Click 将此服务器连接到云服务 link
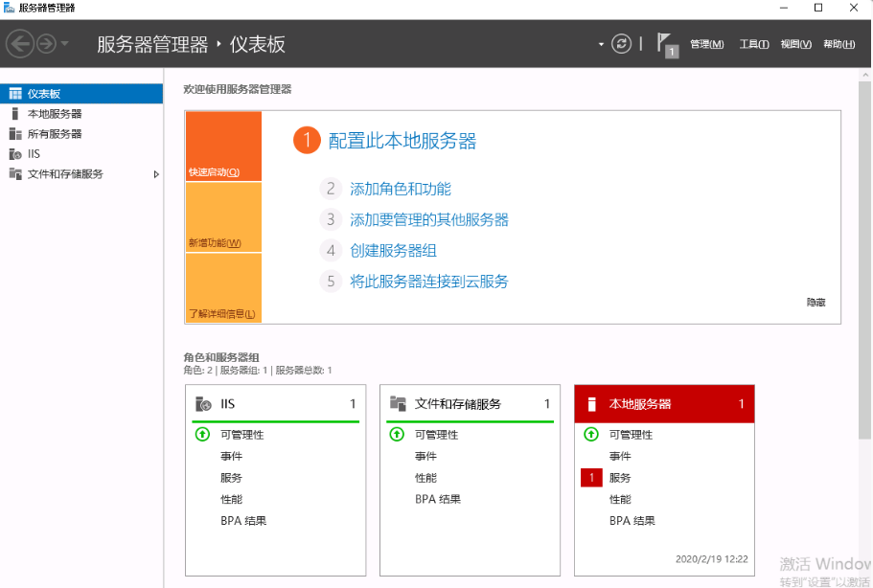The height and width of the screenshot is (588, 873). click(x=428, y=282)
